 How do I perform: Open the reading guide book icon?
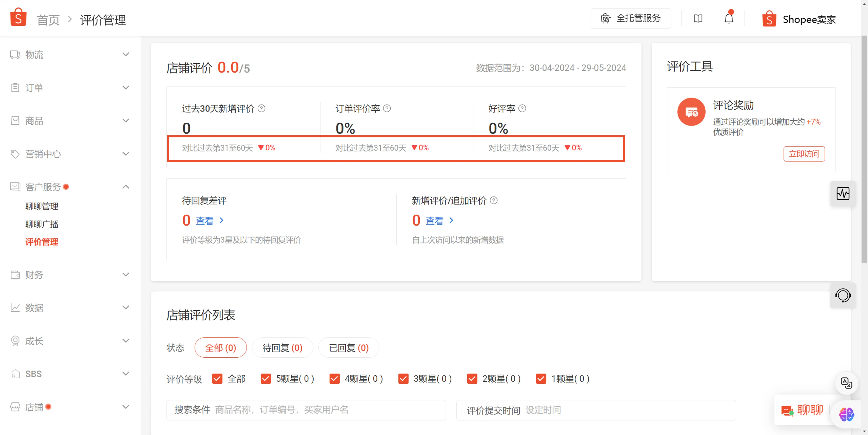click(698, 19)
